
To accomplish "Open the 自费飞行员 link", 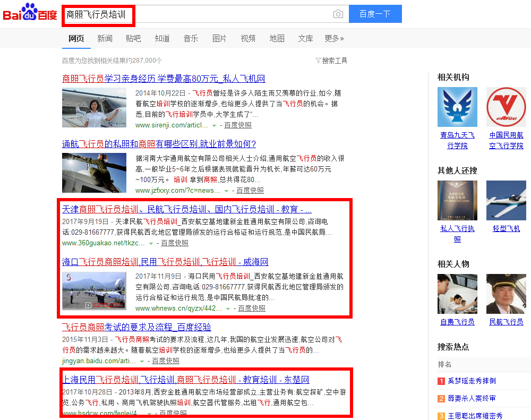I will coord(457,322).
